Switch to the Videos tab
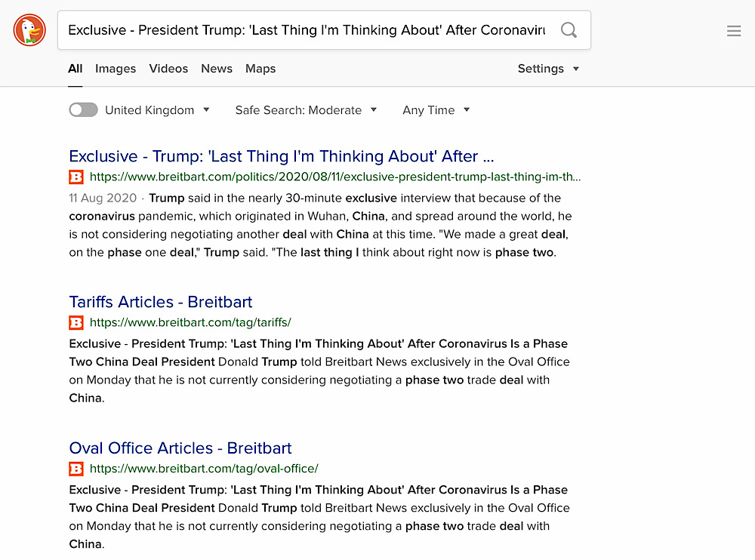 coord(168,69)
